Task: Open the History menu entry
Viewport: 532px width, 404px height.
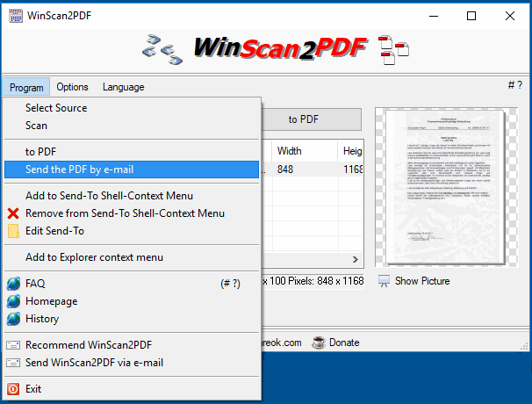Action: click(x=132, y=319)
